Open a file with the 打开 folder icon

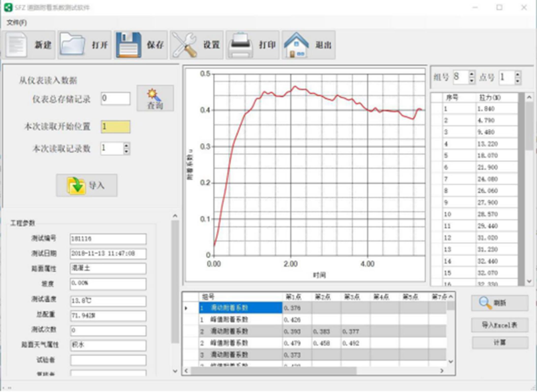pyautogui.click(x=72, y=45)
